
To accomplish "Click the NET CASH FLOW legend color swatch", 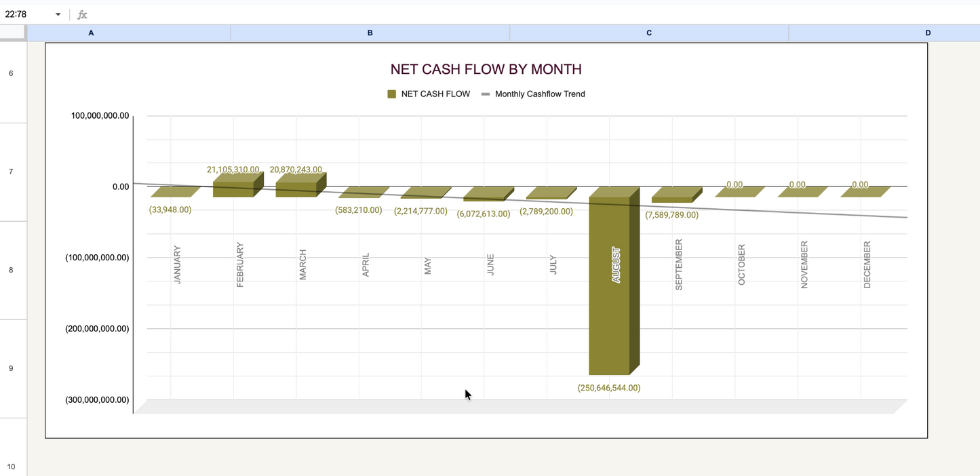I will (391, 94).
